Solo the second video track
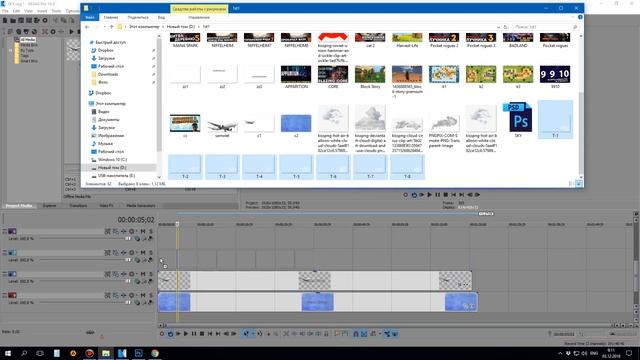Viewport: 640px width, 360px height. click(151, 253)
